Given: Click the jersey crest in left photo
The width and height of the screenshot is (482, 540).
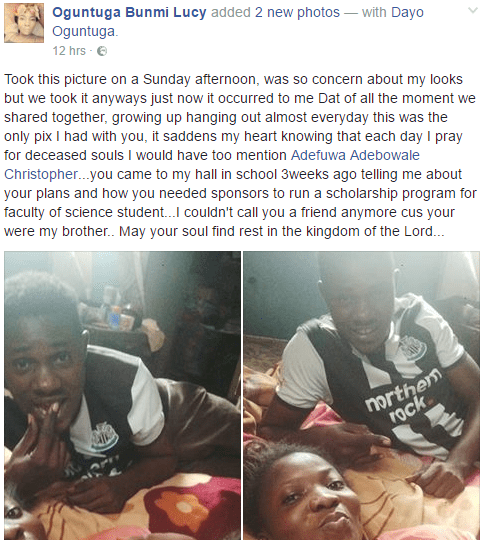Looking at the screenshot, I should coord(105,437).
